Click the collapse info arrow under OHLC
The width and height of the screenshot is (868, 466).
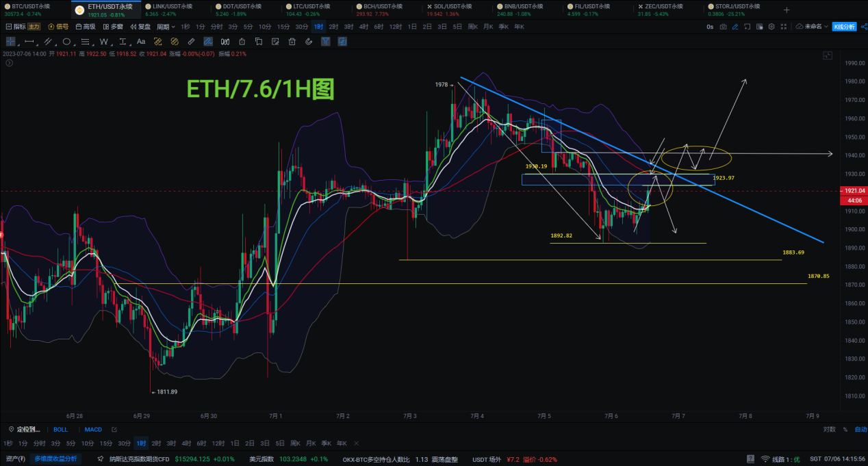click(10, 63)
